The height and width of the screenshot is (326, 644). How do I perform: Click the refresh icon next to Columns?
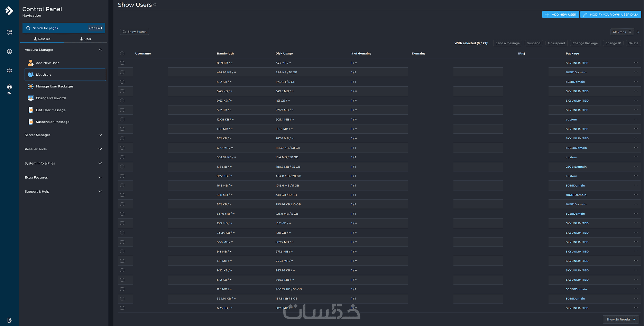(638, 32)
